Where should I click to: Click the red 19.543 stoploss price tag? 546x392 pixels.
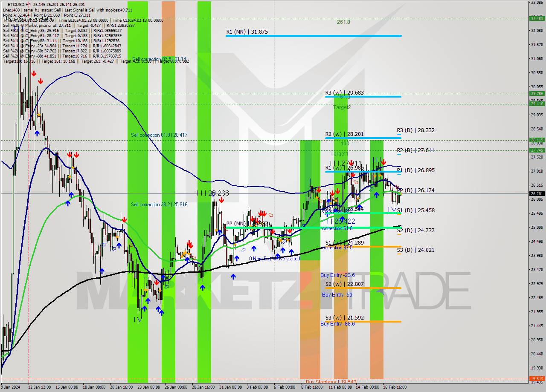pyautogui.click(x=537, y=378)
